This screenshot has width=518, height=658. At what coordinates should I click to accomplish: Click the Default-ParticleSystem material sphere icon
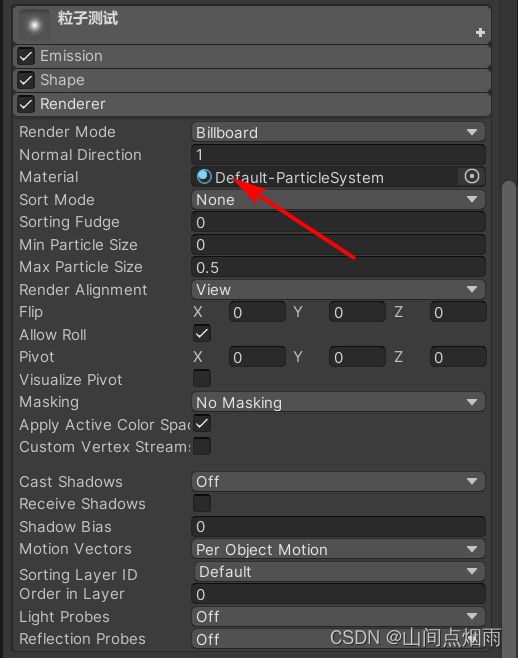[204, 177]
